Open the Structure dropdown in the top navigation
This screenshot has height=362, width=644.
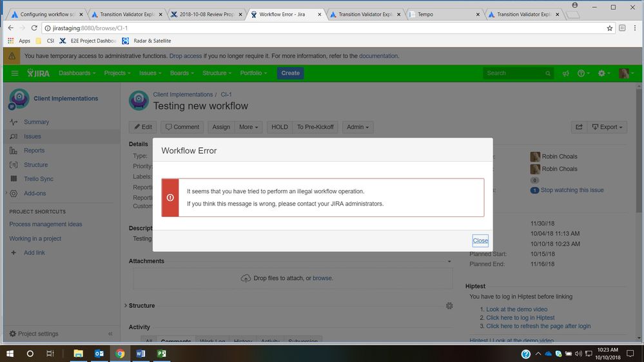pos(217,73)
